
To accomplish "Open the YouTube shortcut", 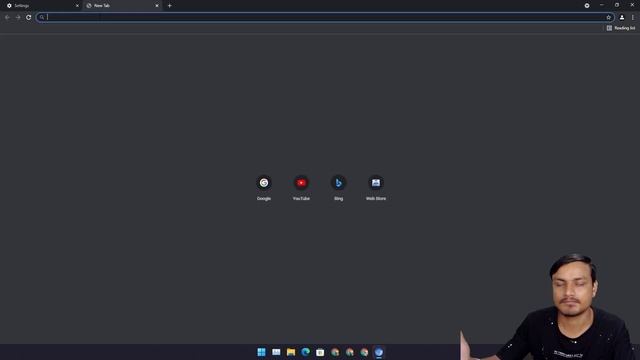I will pos(301,187).
